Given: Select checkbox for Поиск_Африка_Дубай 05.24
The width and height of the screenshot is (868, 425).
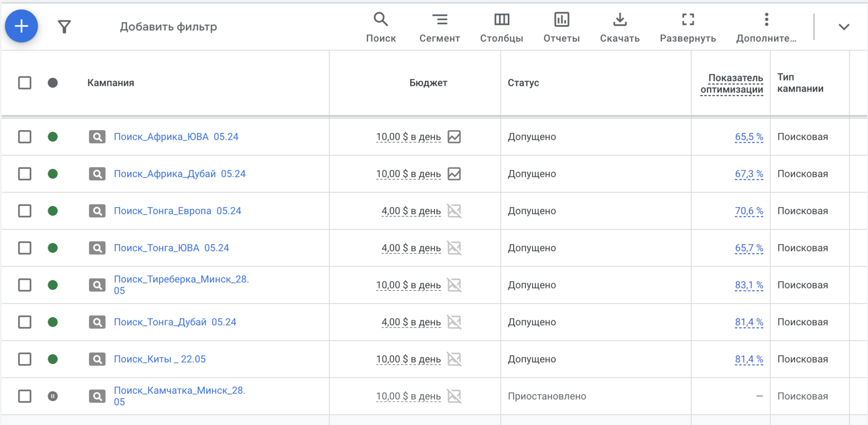Looking at the screenshot, I should pos(25,174).
